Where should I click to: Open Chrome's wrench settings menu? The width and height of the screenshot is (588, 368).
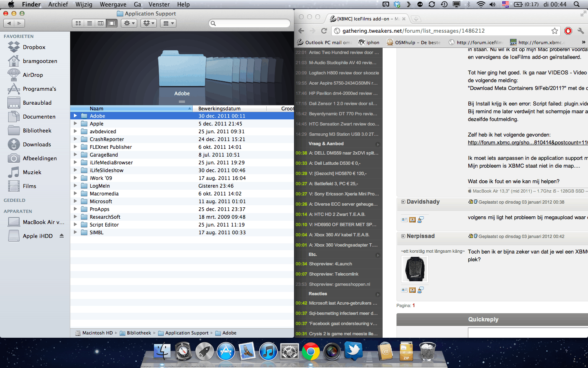coord(580,31)
